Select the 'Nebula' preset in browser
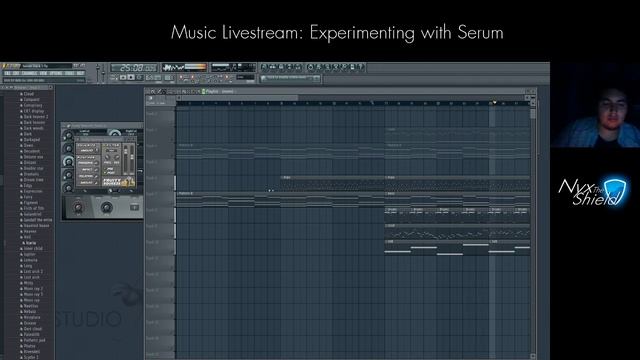 [29, 311]
